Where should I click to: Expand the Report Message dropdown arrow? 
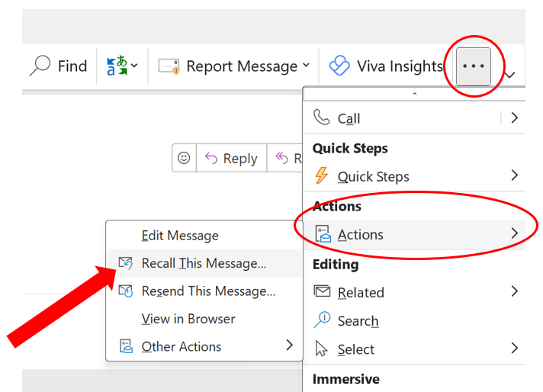[x=306, y=65]
